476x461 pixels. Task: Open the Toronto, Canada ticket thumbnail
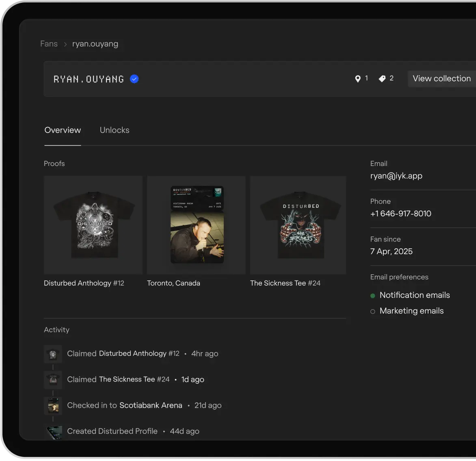coord(197,225)
